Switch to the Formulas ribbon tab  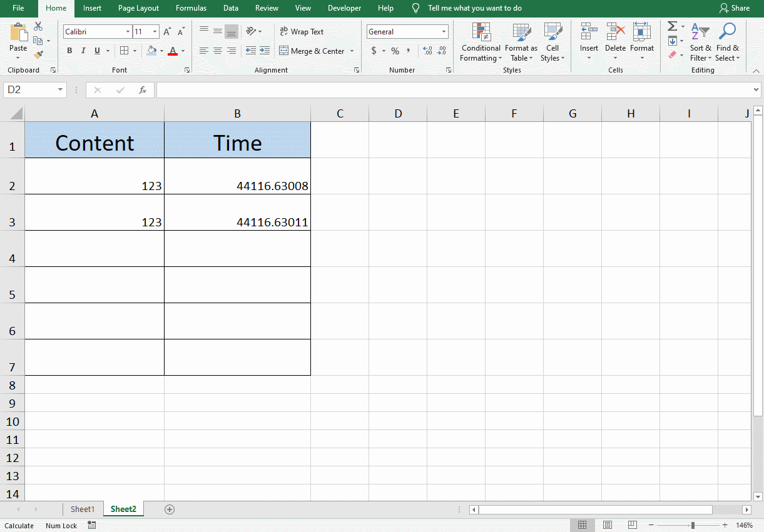(191, 8)
